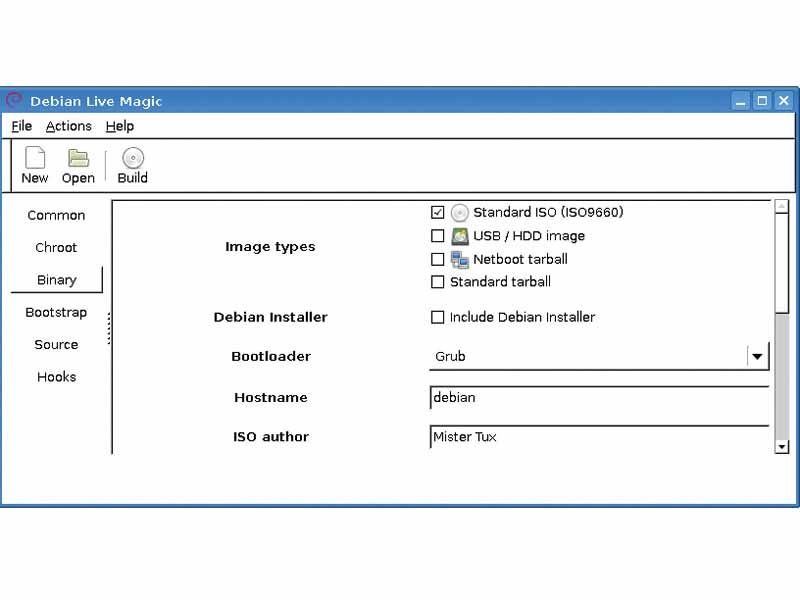Click the USB / HDD image icon
This screenshot has width=800, height=600.
[x=459, y=236]
